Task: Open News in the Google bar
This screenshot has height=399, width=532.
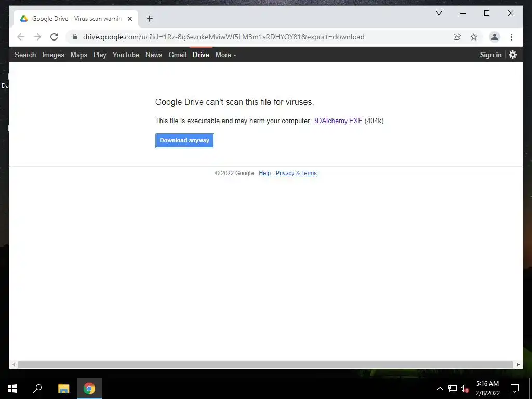Action: click(154, 55)
